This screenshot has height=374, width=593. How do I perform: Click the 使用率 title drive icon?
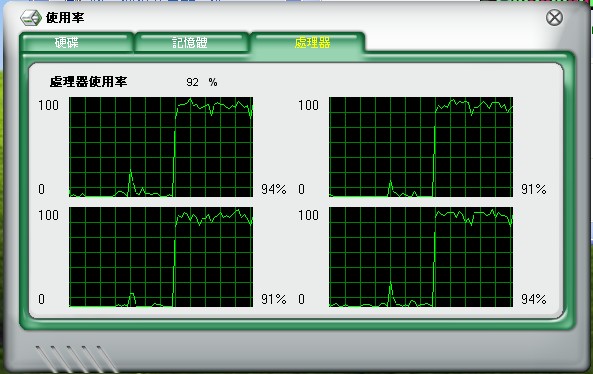31,18
